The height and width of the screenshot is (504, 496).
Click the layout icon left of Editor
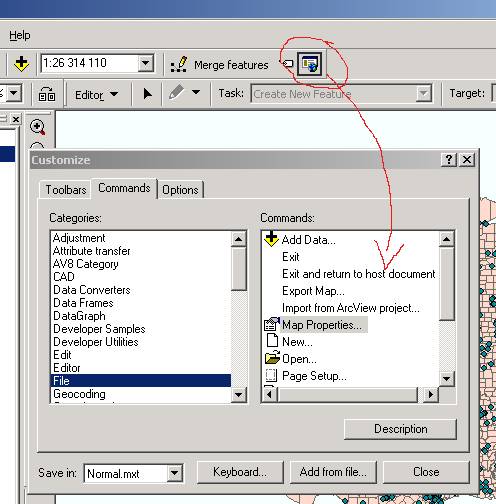tap(47, 94)
